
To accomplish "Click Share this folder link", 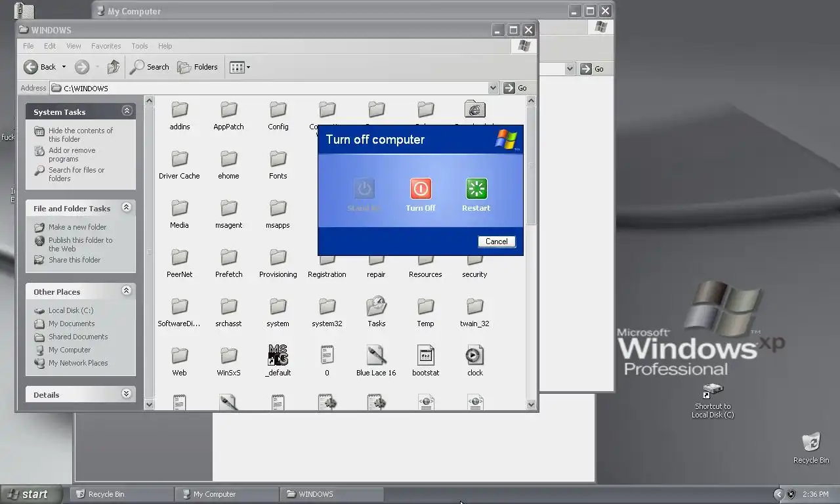I will pos(75,260).
